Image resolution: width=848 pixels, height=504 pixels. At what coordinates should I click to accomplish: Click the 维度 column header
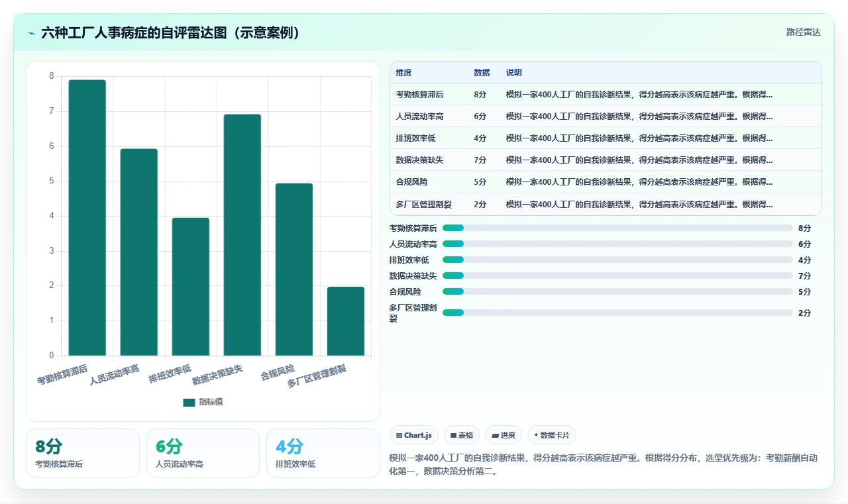404,72
